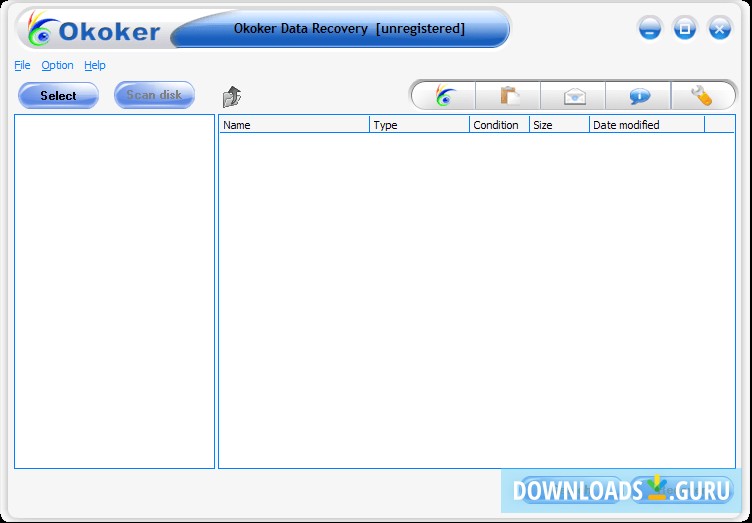Open the File menu

click(x=22, y=65)
